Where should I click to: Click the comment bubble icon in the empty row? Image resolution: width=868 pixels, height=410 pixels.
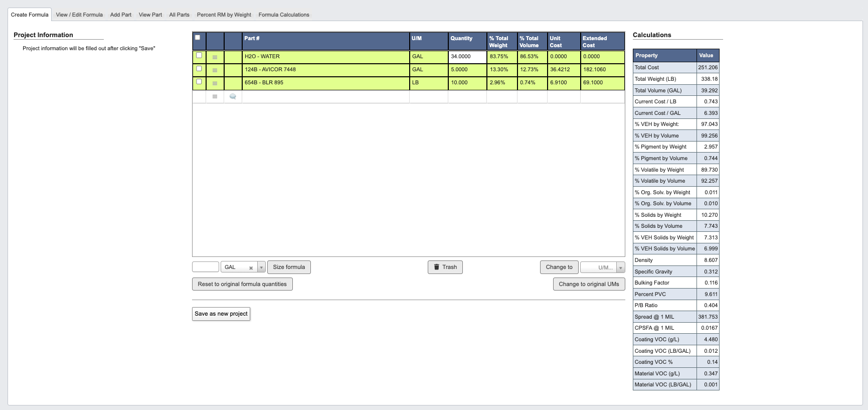point(233,96)
